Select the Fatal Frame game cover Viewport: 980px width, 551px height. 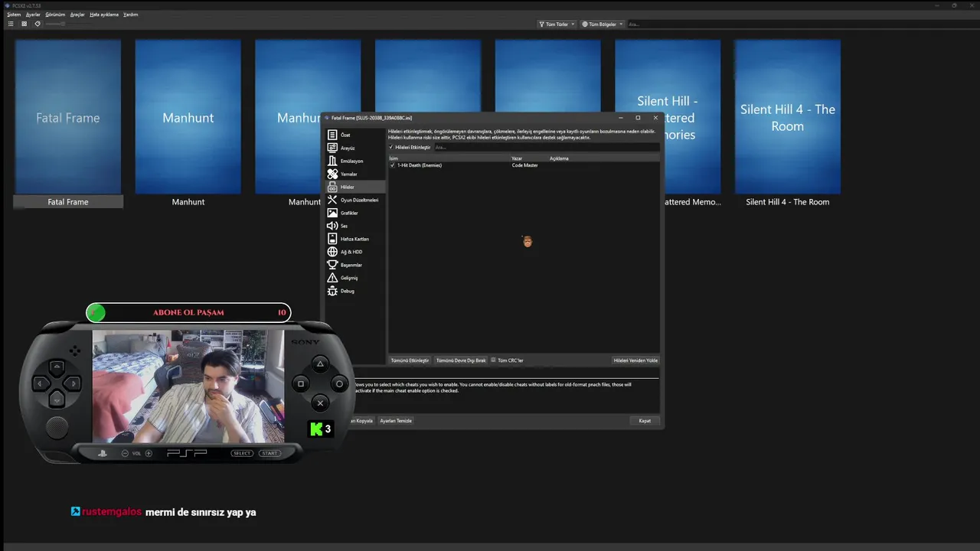click(68, 117)
